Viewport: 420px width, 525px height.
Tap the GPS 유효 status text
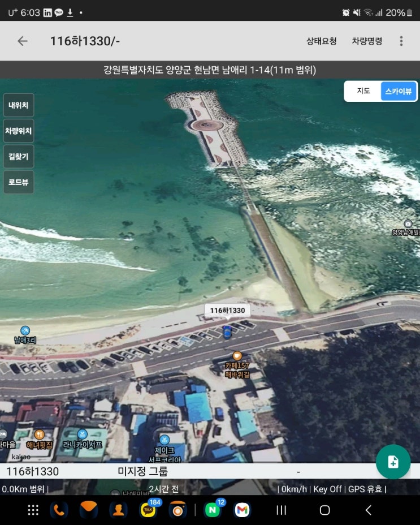(365, 489)
